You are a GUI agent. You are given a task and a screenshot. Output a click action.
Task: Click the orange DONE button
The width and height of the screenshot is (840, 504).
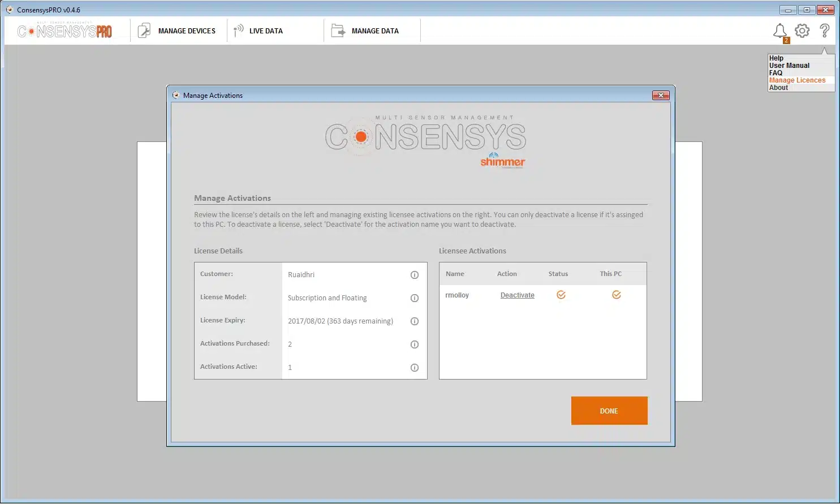tap(609, 411)
